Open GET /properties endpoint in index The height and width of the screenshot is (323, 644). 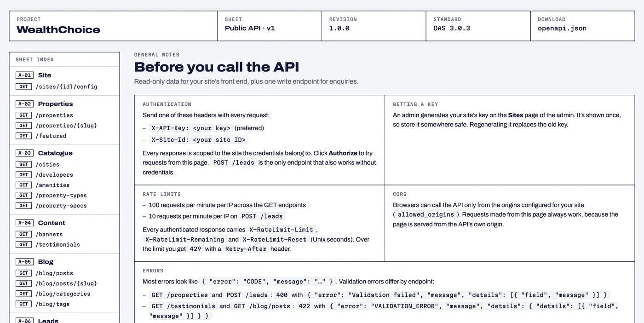[45, 115]
